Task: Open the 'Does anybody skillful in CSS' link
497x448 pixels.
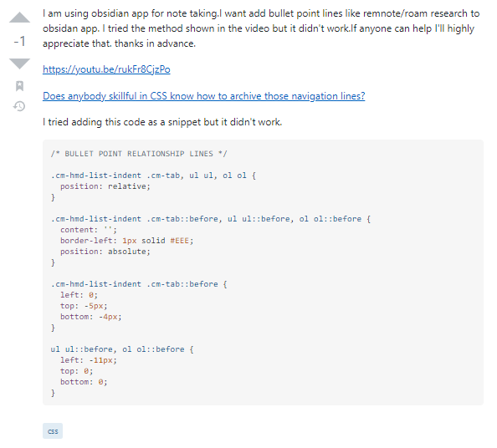Action: click(x=204, y=96)
